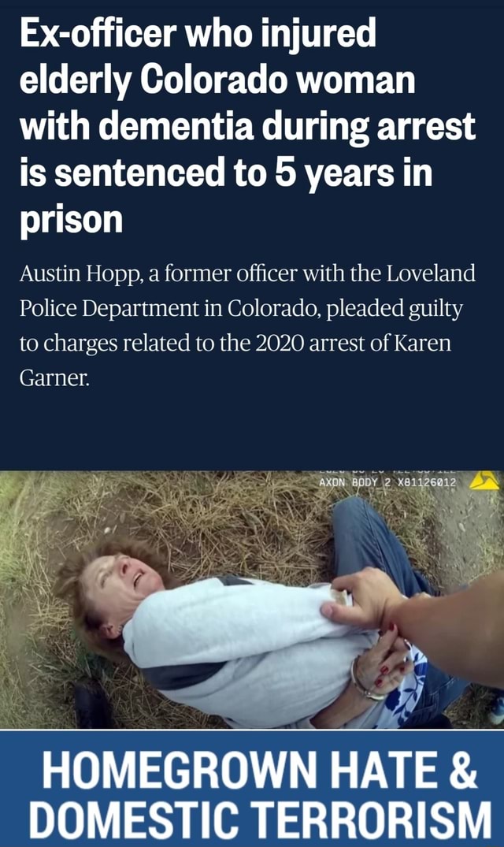Click the "HOMEGROWN HATE &" banner line

pyautogui.click(x=260, y=771)
